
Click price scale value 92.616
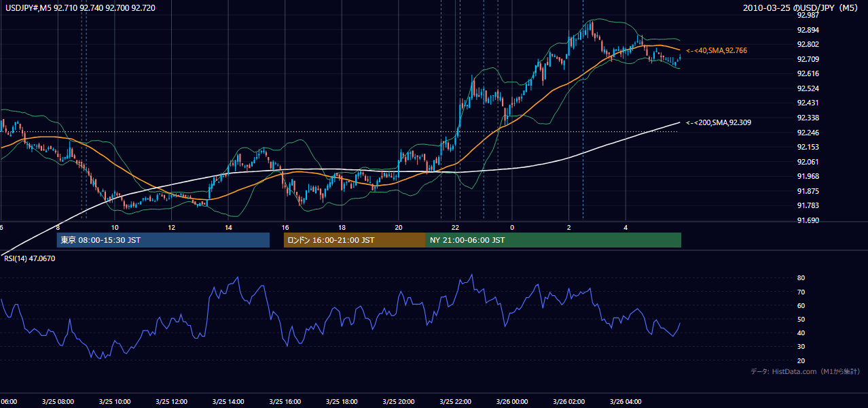[x=808, y=73]
